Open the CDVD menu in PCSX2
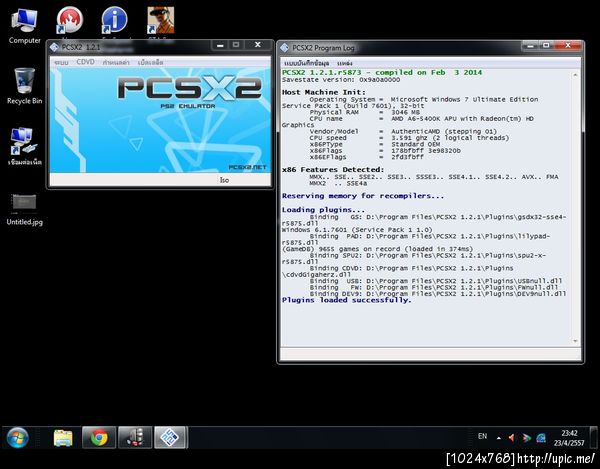The image size is (600, 469). pyautogui.click(x=85, y=62)
